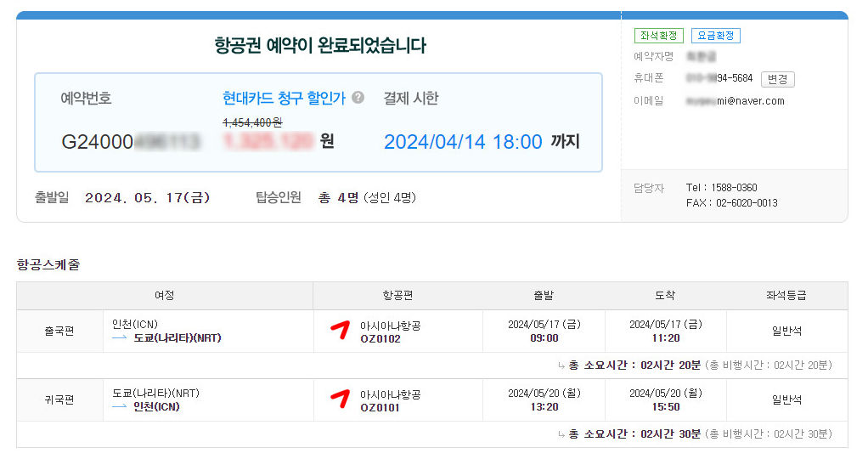
Task: Click the 좌석등급 column header
Action: (x=786, y=296)
